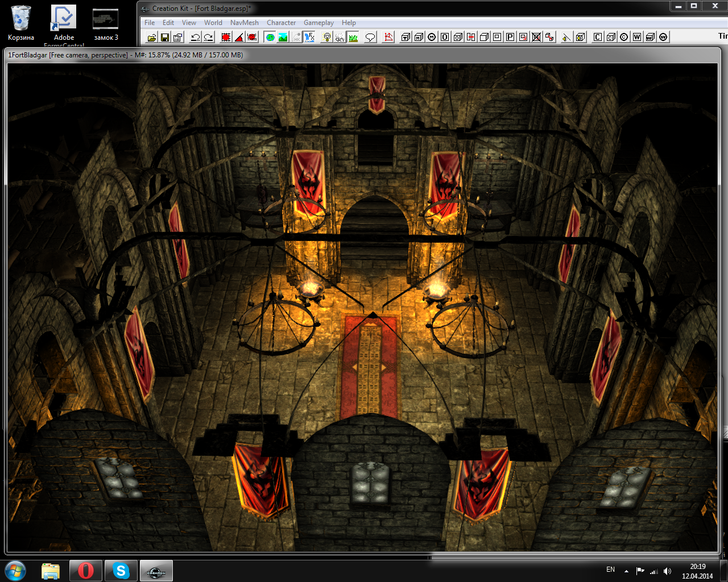This screenshot has height=582, width=728.
Task: Launch Opera from the taskbar
Action: tap(86, 571)
